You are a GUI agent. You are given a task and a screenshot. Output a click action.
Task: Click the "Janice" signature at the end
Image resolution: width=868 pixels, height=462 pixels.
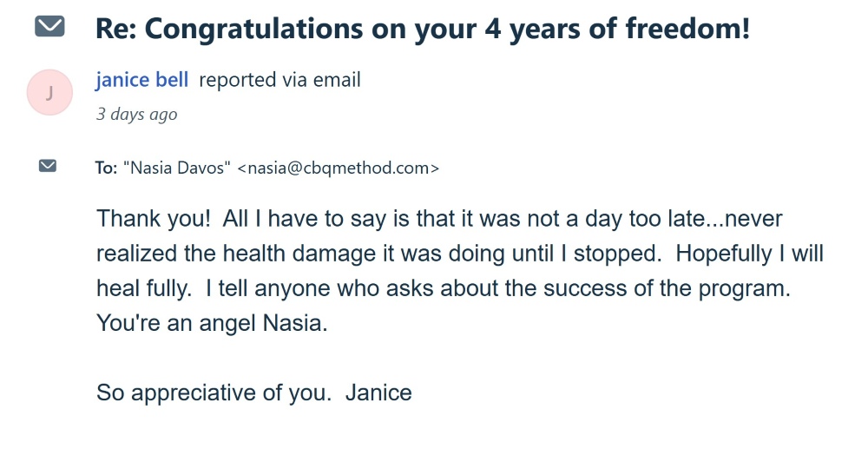coord(378,392)
